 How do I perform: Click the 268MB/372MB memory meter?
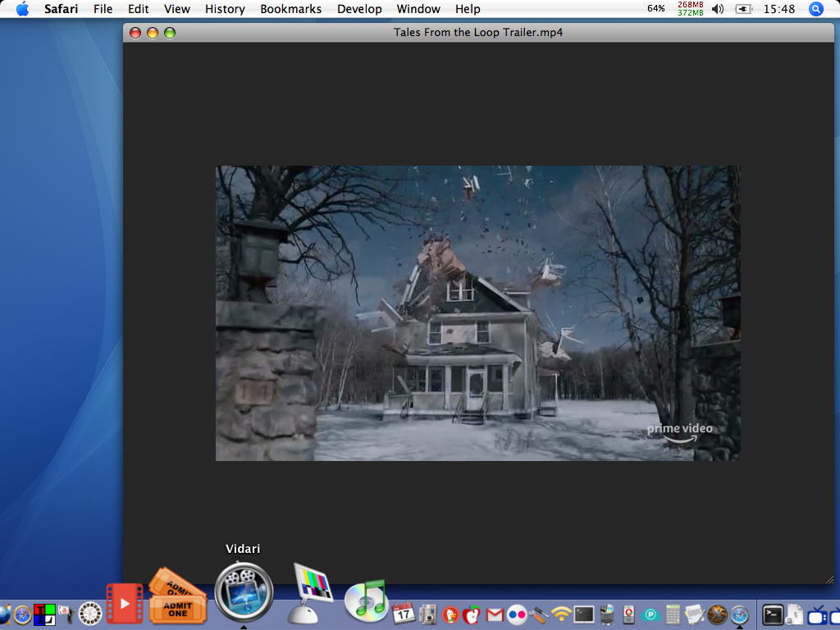690,8
